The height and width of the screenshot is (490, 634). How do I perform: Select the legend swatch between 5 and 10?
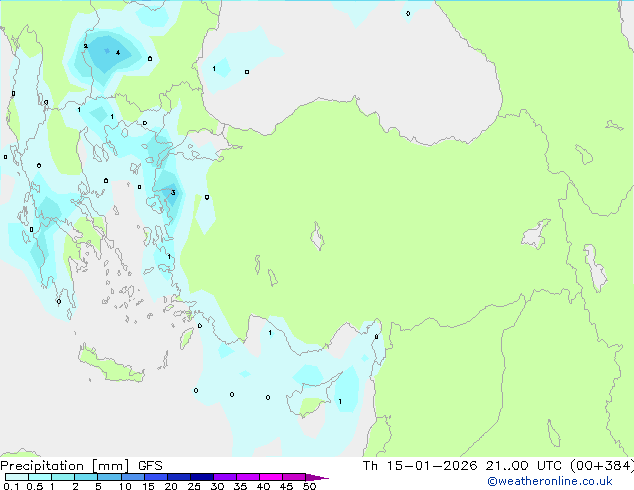pos(109,477)
